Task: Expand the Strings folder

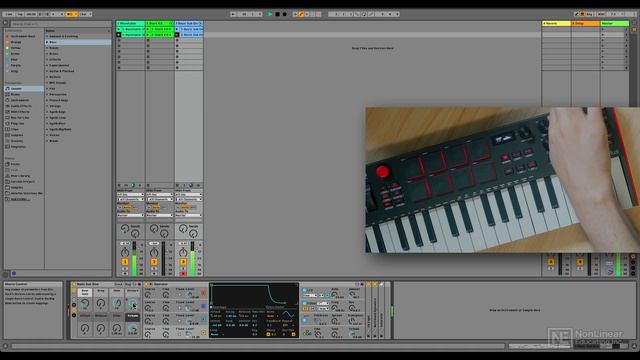Action: coord(47,106)
